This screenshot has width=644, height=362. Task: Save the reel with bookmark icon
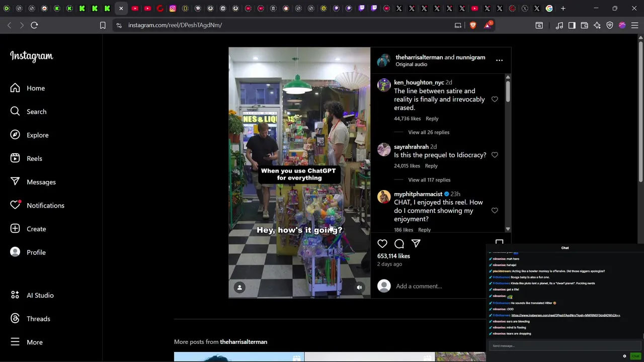499,242
